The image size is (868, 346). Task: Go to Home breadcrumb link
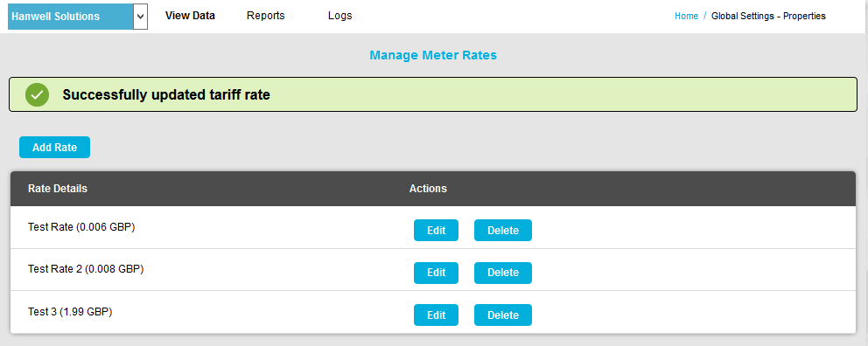click(x=686, y=17)
